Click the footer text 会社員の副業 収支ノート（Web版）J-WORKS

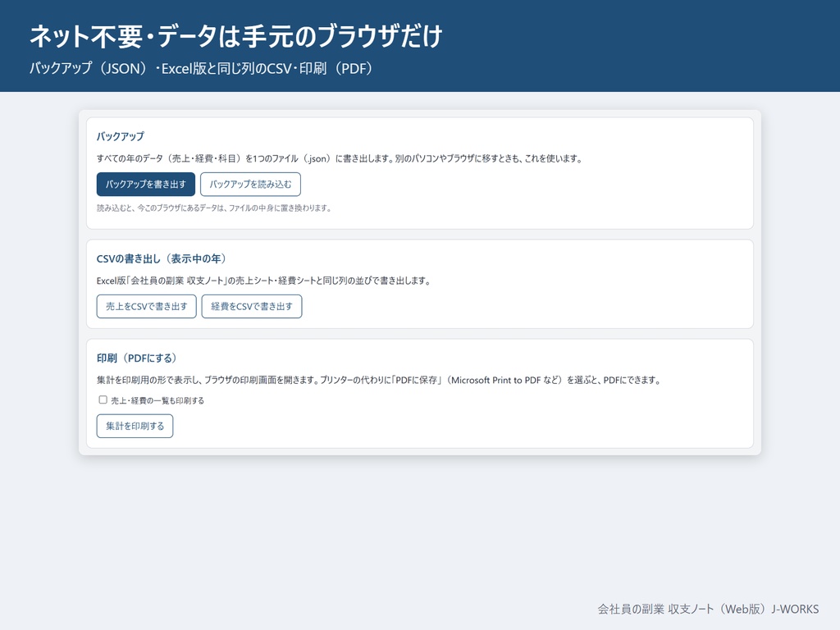(708, 609)
